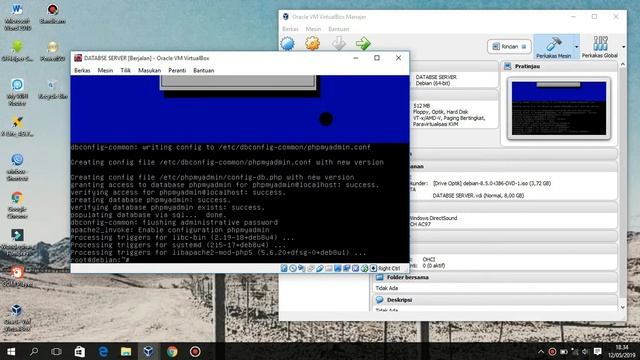Select Recycle Bin desktop icon
The height and width of the screenshot is (360, 640).
52,89
